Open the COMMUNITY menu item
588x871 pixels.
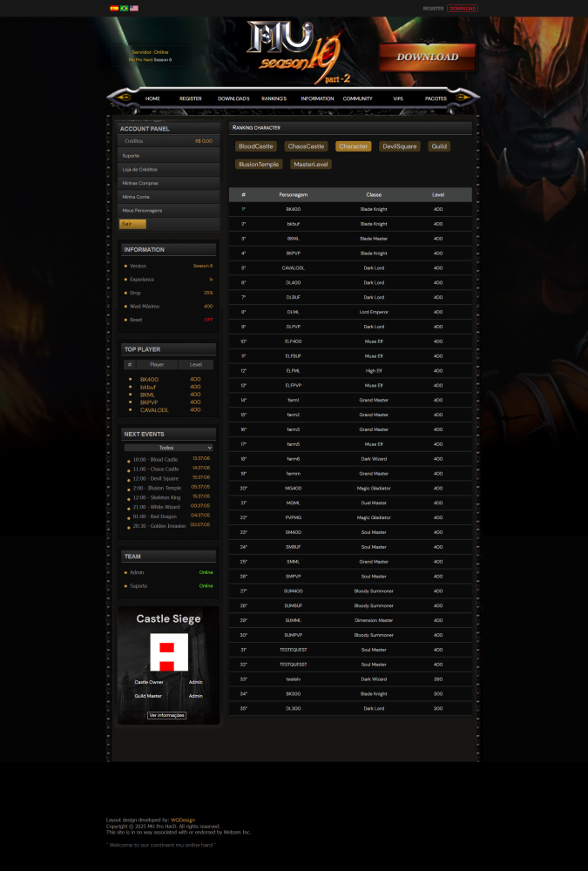pyautogui.click(x=357, y=98)
